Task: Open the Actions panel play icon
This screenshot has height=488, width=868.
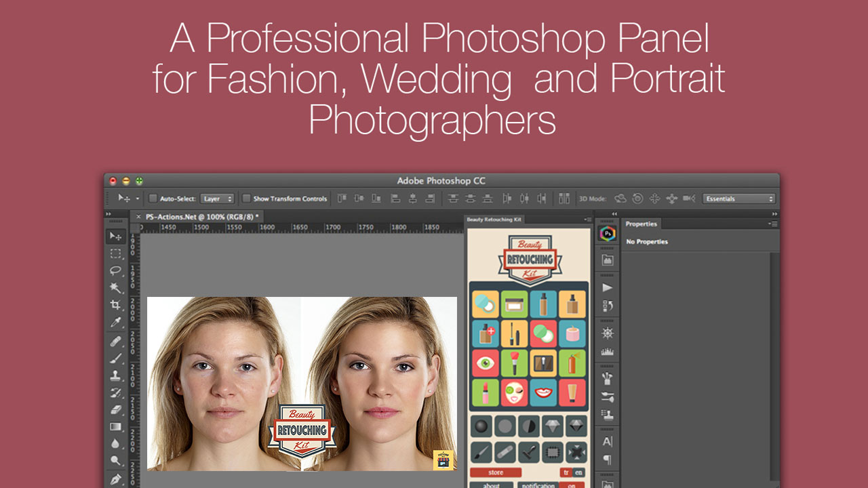Action: tap(608, 287)
